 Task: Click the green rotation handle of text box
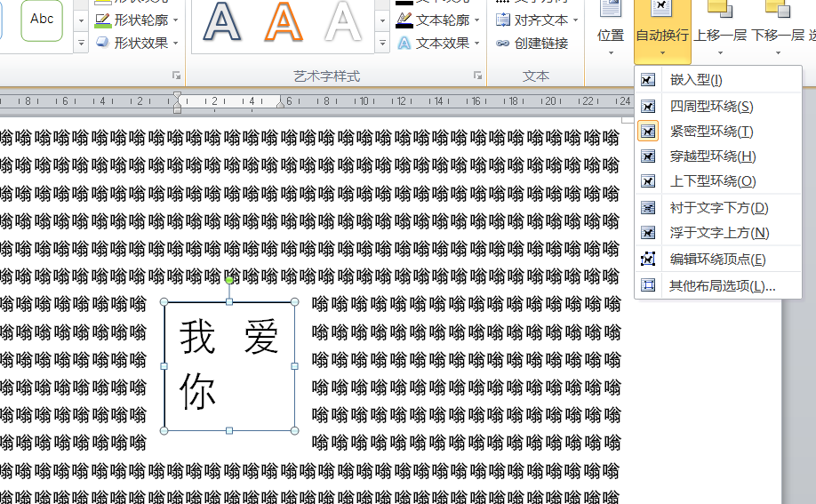point(229,280)
